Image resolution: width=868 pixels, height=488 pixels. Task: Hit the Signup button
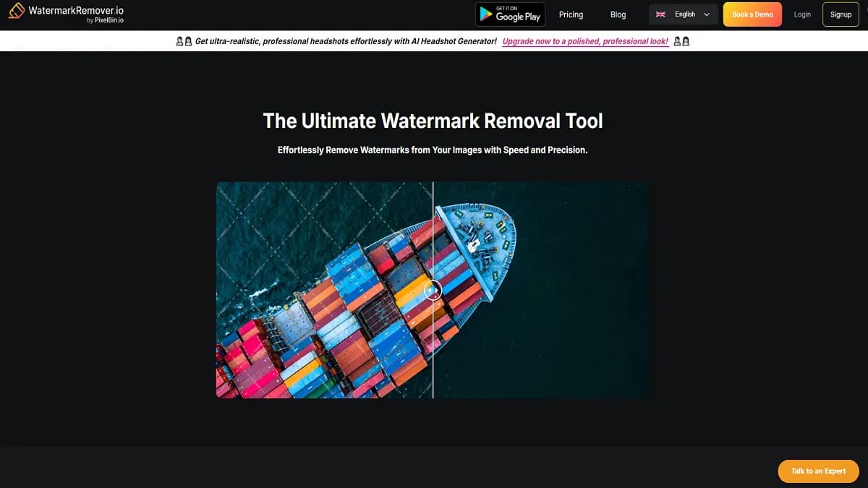841,14
